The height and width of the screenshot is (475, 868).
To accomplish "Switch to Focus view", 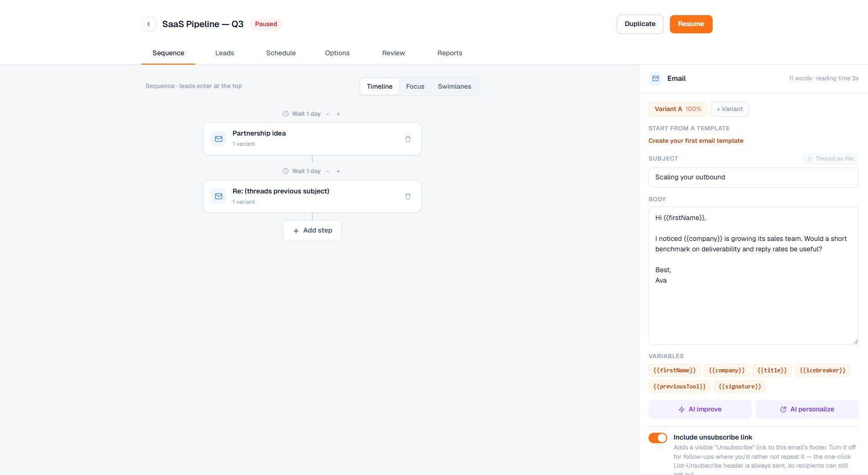I will (415, 87).
